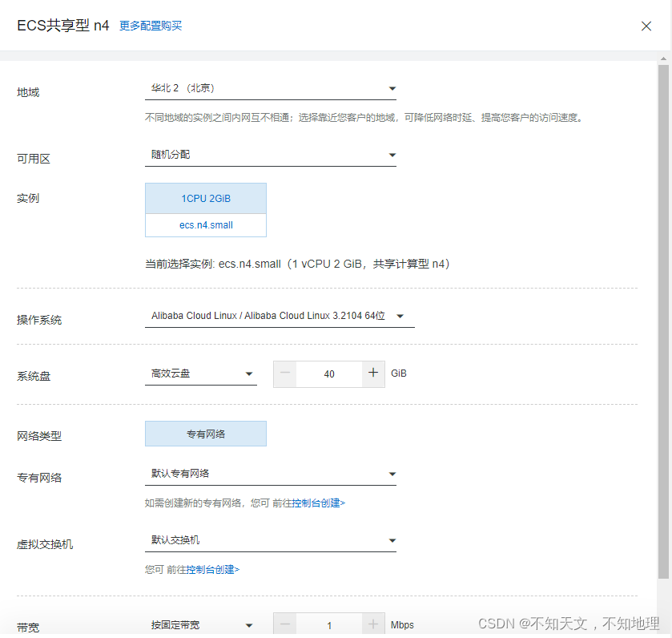
Task: Decrease bandwidth with the minus button
Action: tap(285, 624)
